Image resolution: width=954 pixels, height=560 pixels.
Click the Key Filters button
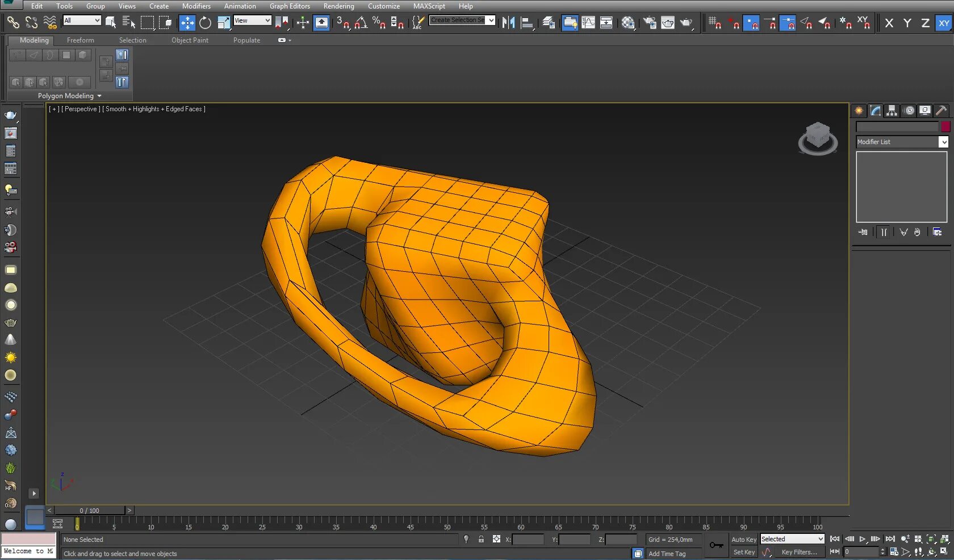(x=799, y=552)
